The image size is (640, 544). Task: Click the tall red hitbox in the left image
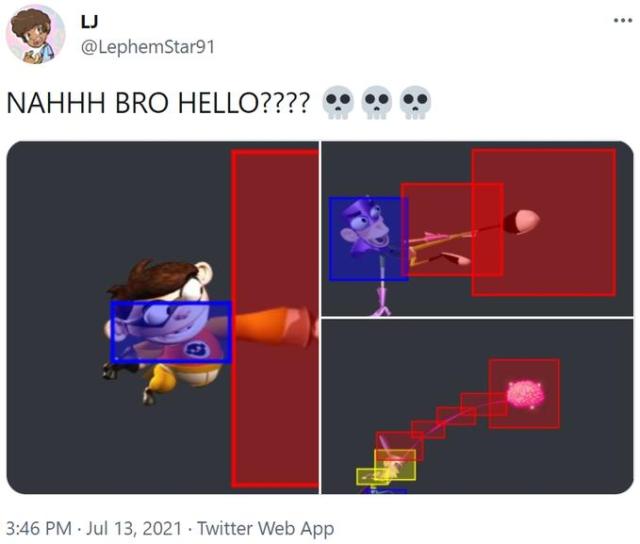coord(275,319)
